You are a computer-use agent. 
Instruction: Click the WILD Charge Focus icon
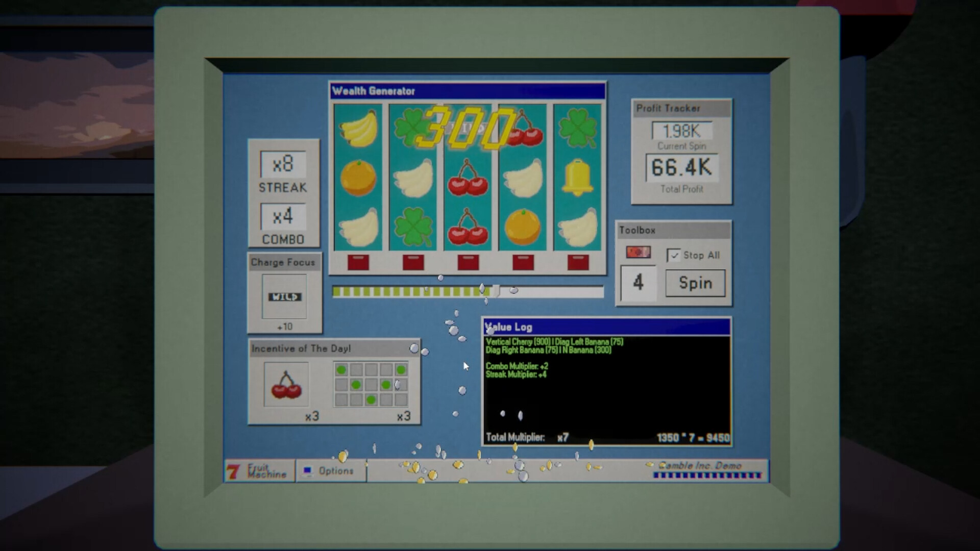(x=284, y=297)
